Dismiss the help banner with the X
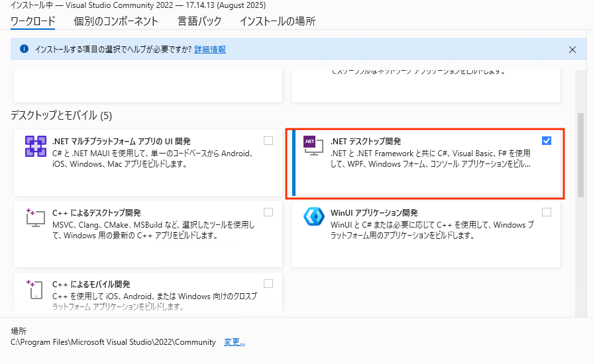 (x=572, y=49)
